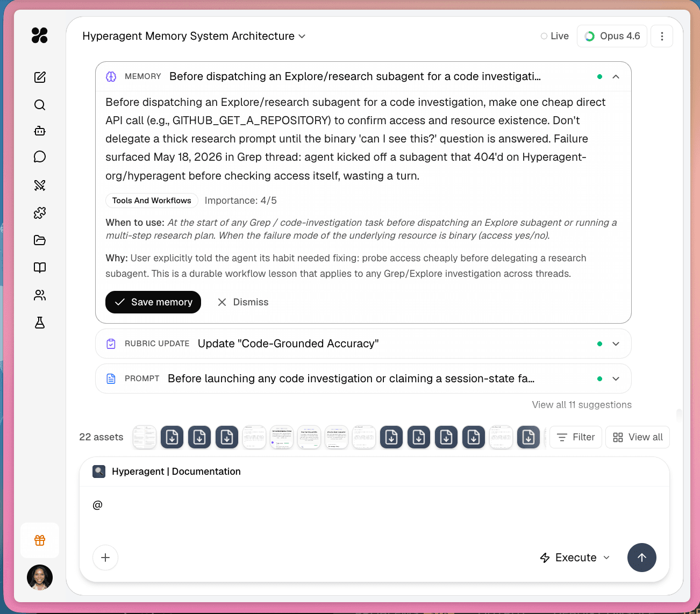Click the magnifying glass search icon in sidebar
Screen dimensions: 700x614
point(40,105)
